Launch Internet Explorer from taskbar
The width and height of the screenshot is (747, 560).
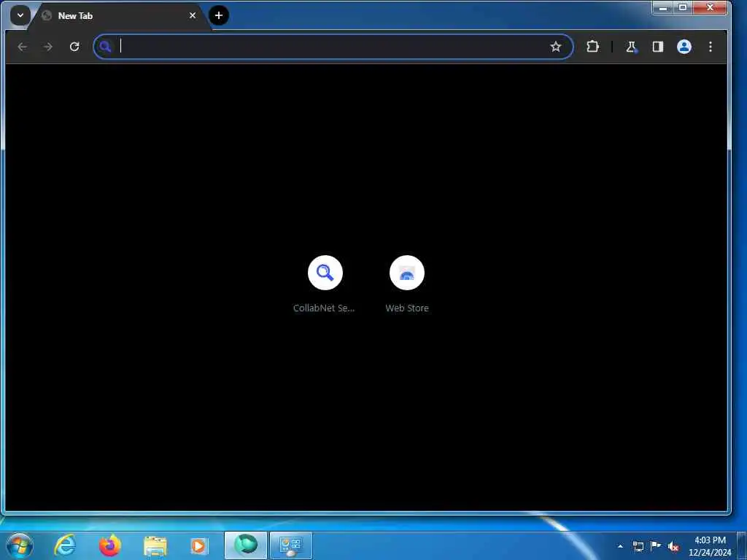coord(65,545)
